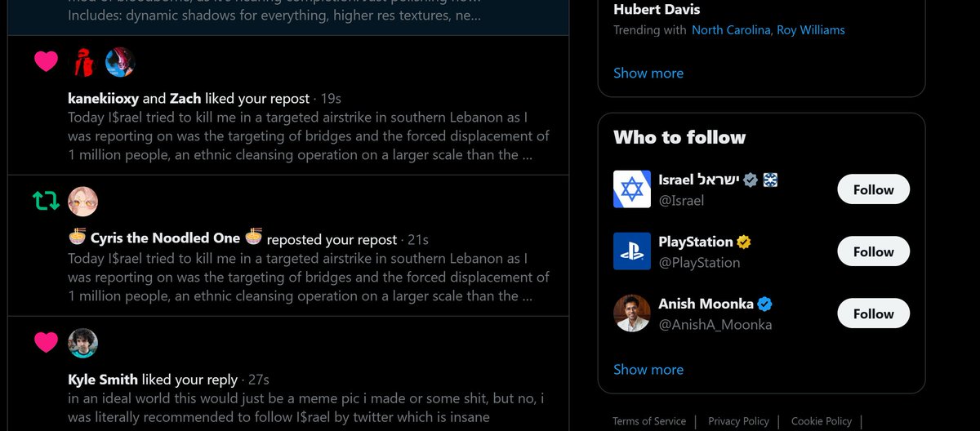Follow the @Israel account
The width and height of the screenshot is (980, 431).
point(873,189)
